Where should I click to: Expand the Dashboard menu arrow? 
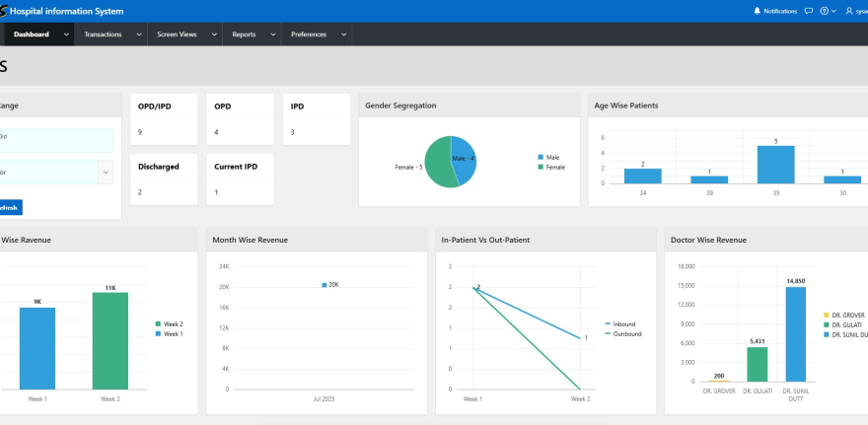(x=66, y=35)
